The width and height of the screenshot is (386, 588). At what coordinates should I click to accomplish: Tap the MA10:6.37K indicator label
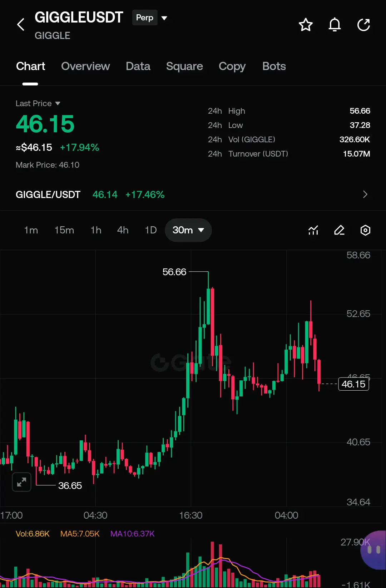click(132, 534)
